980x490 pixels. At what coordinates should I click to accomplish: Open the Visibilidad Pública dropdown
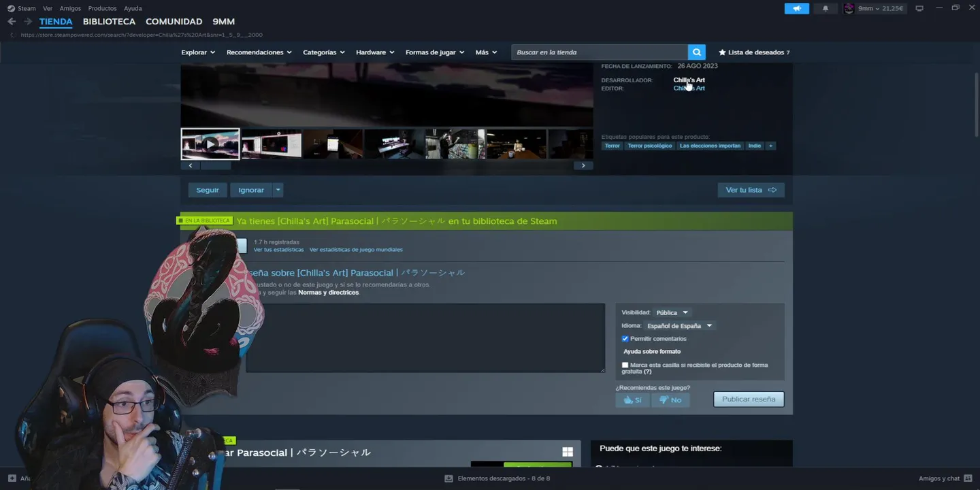(x=672, y=312)
